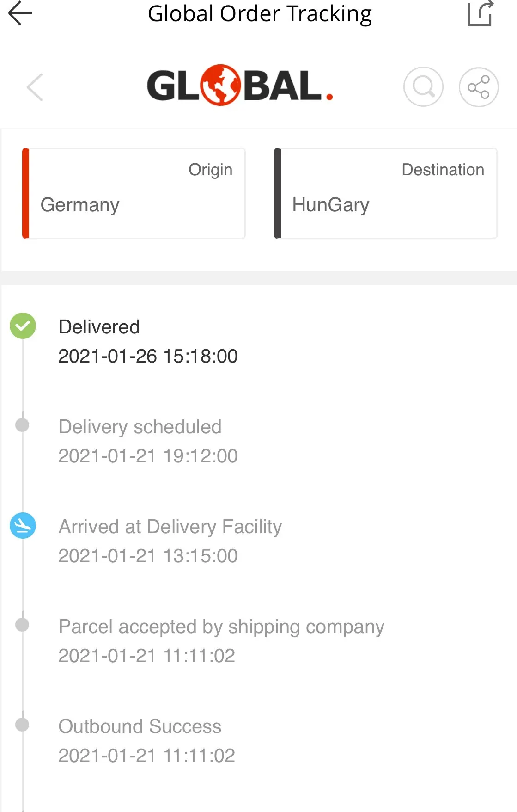
Task: Tap the Delivery scheduled timeline dot
Action: pyautogui.click(x=22, y=425)
